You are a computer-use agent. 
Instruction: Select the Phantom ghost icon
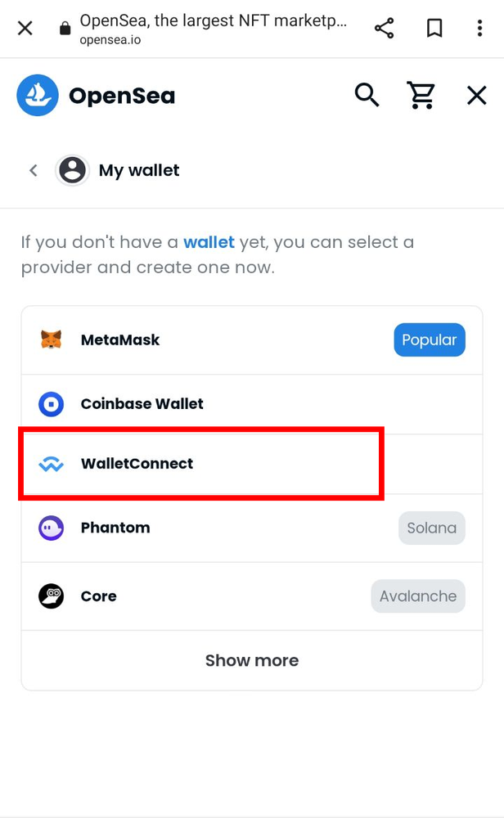pos(51,528)
